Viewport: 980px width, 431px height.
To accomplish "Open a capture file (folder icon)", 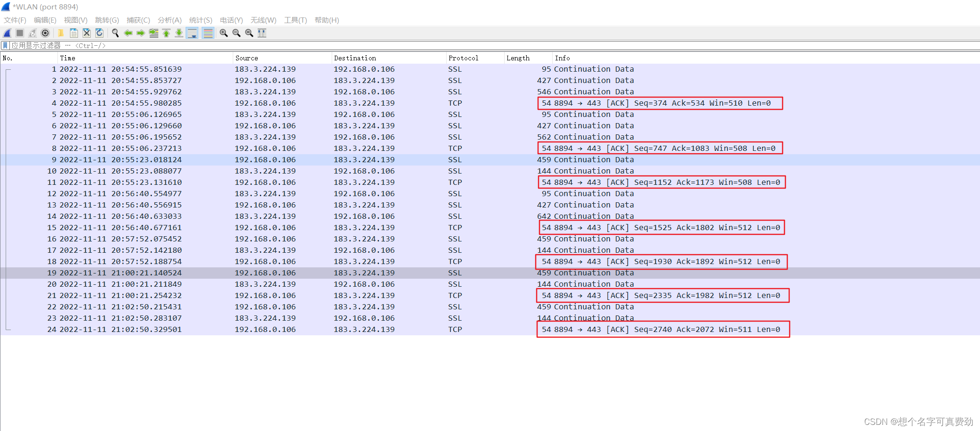I will 61,33.
